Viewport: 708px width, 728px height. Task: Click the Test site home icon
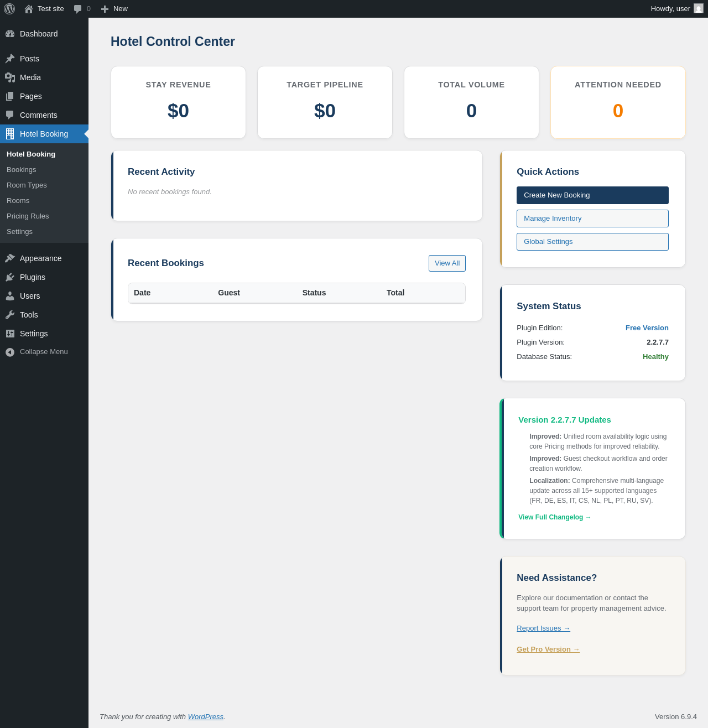[29, 9]
